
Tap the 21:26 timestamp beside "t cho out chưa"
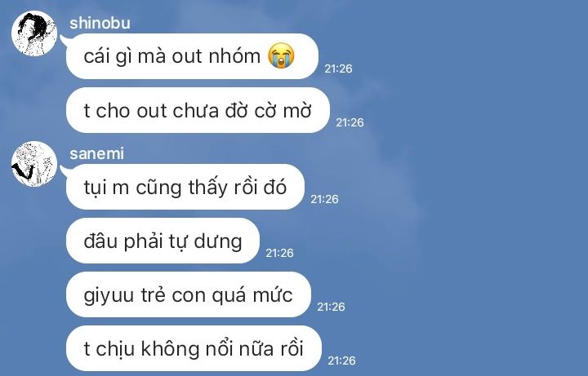click(x=350, y=122)
